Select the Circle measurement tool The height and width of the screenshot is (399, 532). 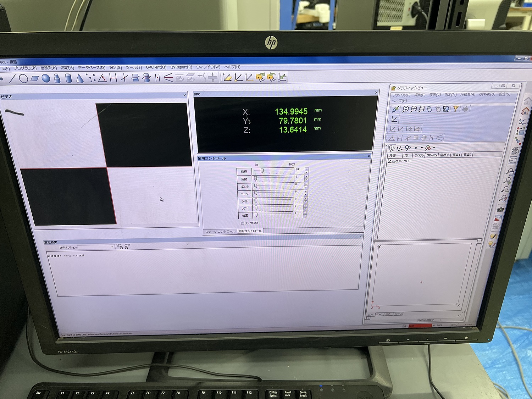point(23,78)
